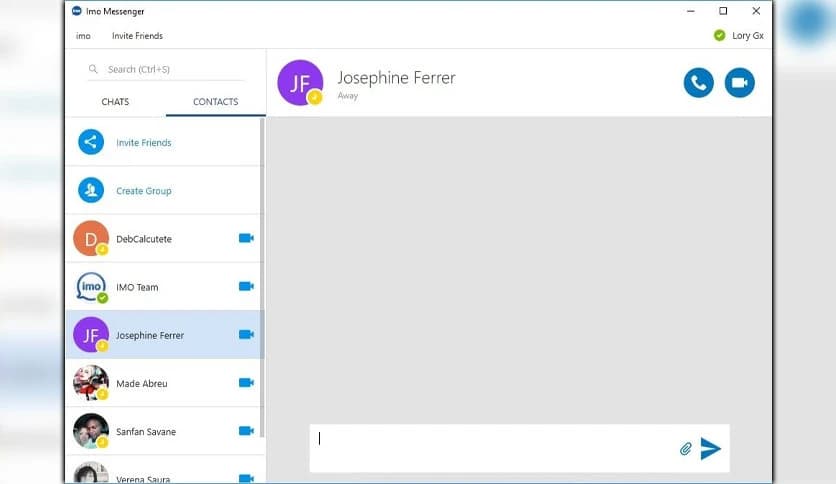Video call Made Abreu from the contact list

pos(246,382)
